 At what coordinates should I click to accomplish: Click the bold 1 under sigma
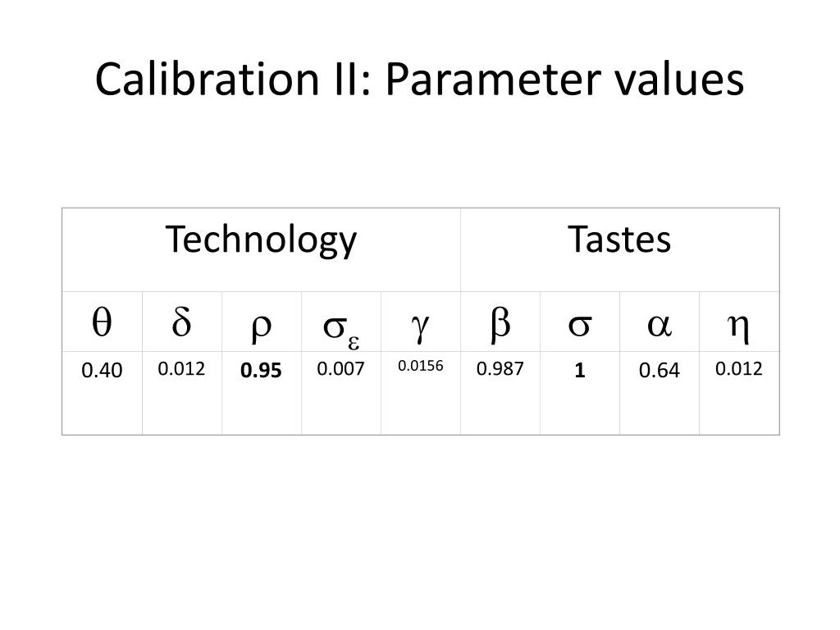tap(579, 371)
